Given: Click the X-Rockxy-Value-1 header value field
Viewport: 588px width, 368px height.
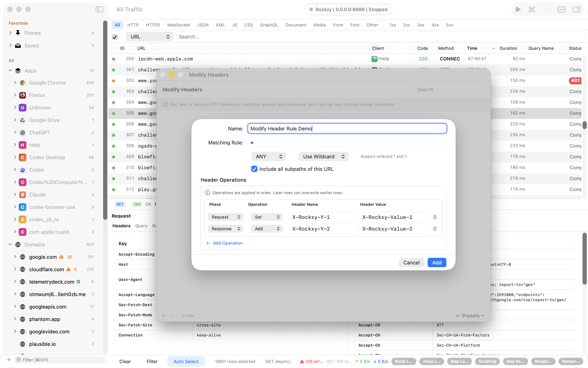Looking at the screenshot, I should point(394,217).
